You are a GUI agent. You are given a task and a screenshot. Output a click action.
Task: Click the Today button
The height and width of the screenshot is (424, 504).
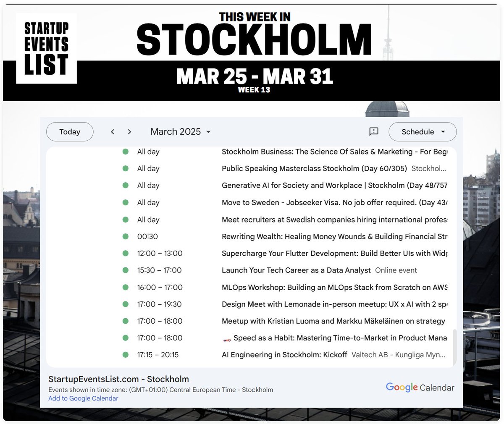coord(70,132)
